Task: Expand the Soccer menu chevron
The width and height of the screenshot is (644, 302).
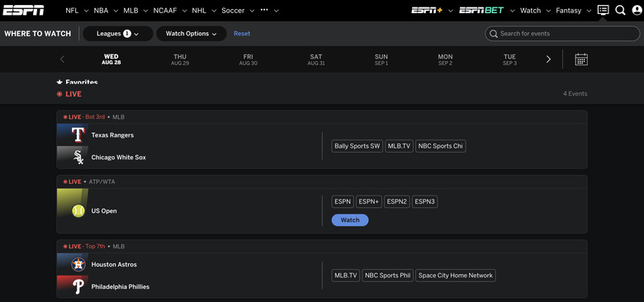Action: 252,11
